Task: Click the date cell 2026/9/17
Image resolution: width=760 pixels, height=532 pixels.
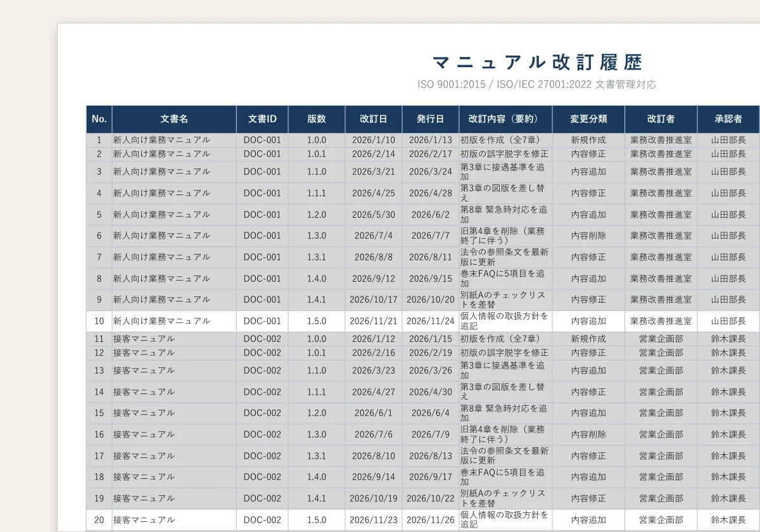Action: pyautogui.click(x=431, y=477)
